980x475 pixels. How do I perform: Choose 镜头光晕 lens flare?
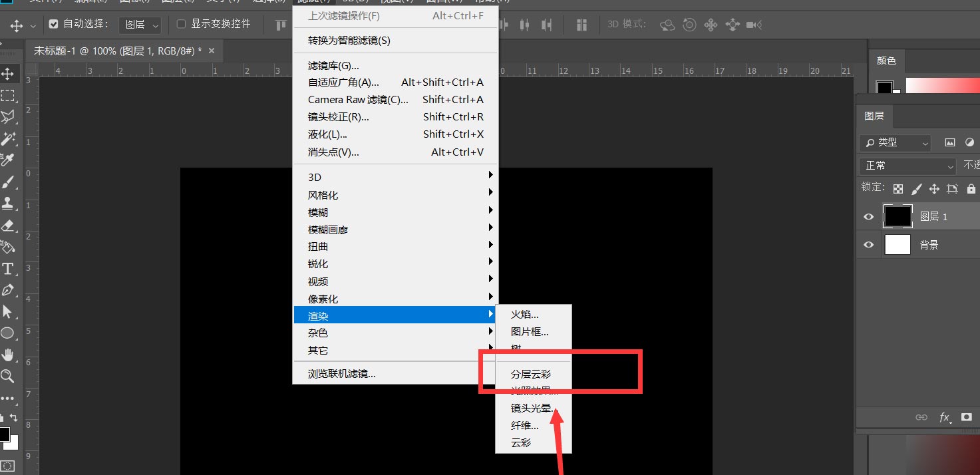533,408
